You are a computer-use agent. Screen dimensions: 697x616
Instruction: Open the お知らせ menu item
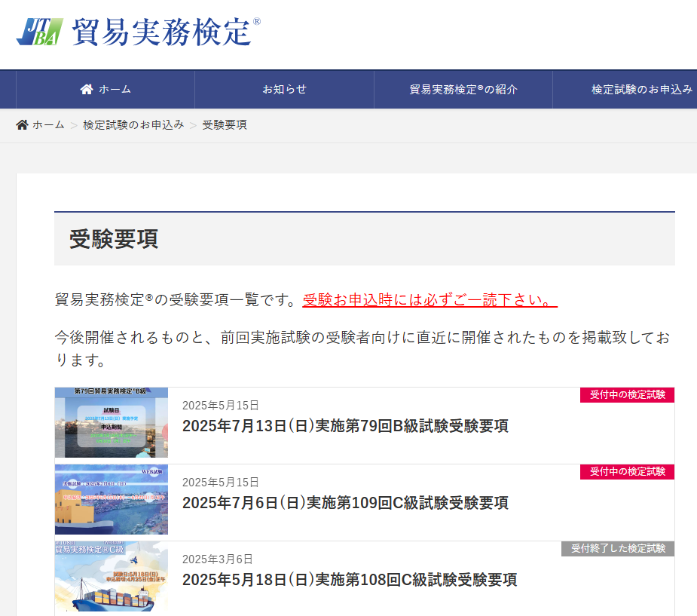click(284, 89)
